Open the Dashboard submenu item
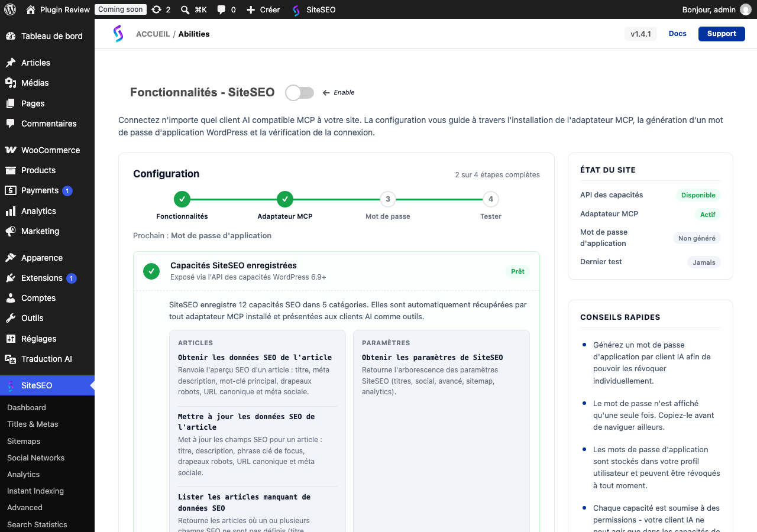 point(27,407)
